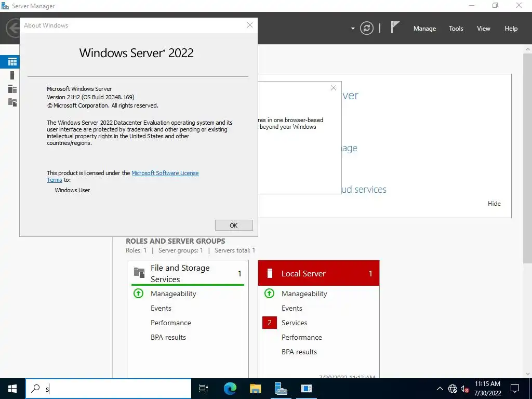The width and height of the screenshot is (532, 399).
Task: Open Performance under File and Storage Services
Action: pos(170,323)
